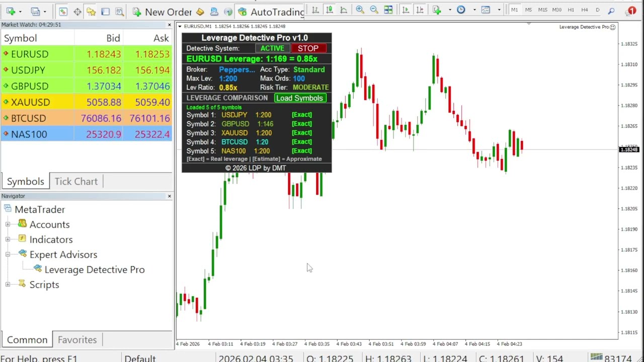Select the XAUUSD row in Market Watch

(x=86, y=102)
